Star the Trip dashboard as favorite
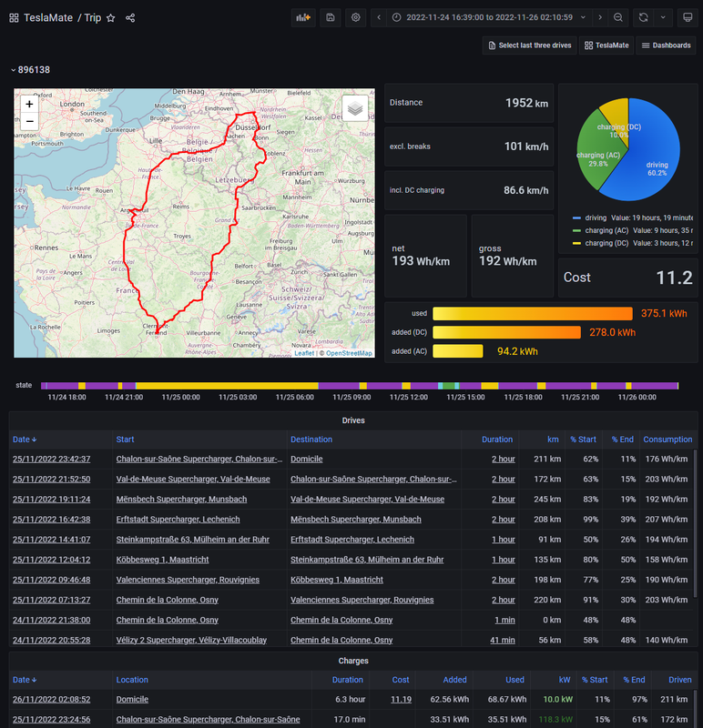The image size is (703, 728). tap(110, 17)
